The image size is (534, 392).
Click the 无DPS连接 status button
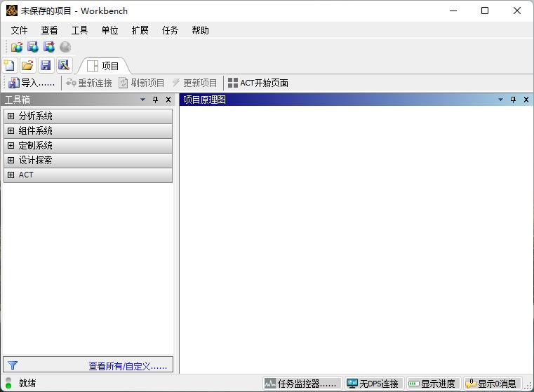(x=374, y=384)
